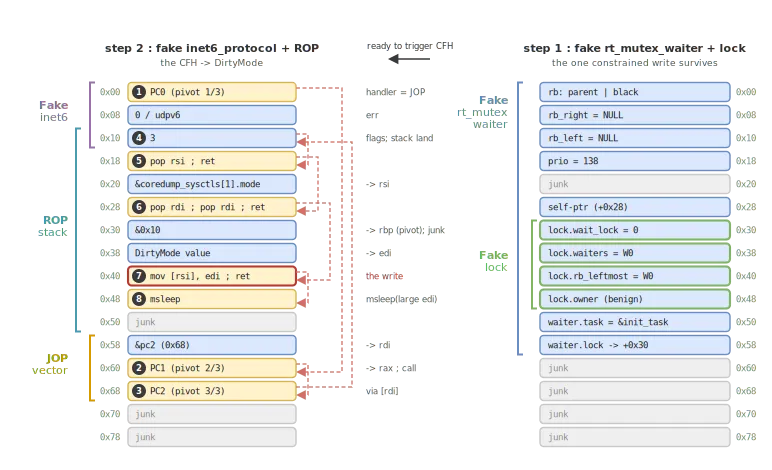Select the 'waiter.lock -> +0x30' cell
772x470 pixels.
(x=635, y=345)
